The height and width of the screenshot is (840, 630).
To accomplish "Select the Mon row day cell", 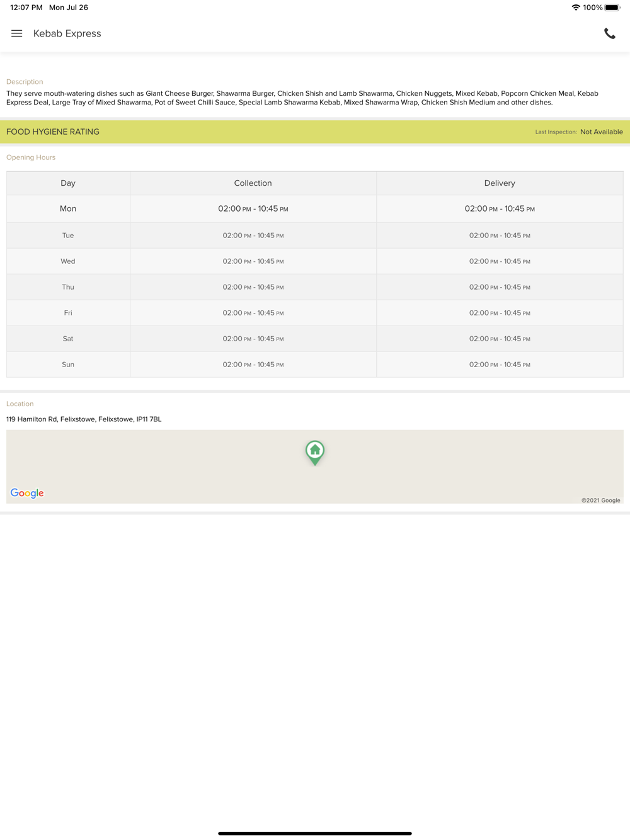I will click(x=68, y=208).
